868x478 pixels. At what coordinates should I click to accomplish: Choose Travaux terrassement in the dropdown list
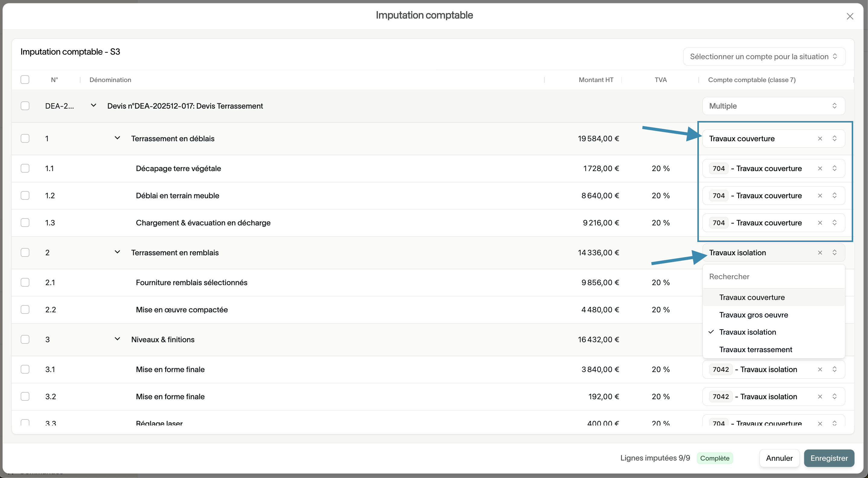coord(755,349)
